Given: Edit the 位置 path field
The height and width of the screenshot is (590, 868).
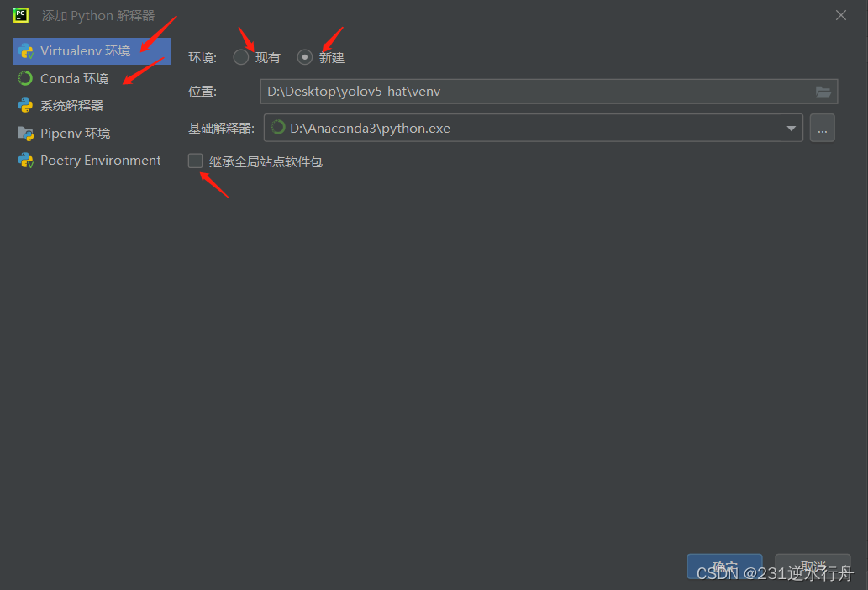Looking at the screenshot, I should pos(550,92).
